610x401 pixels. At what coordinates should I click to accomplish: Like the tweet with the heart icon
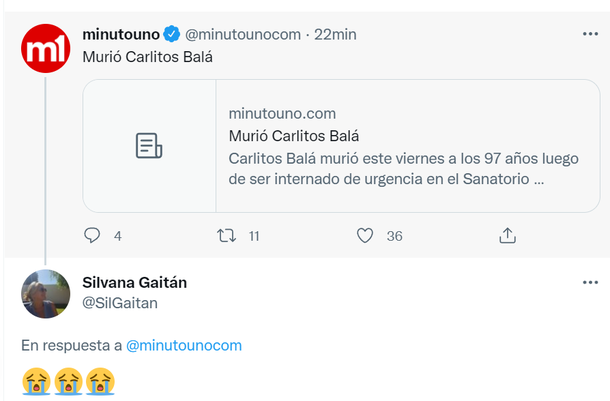pos(365,236)
